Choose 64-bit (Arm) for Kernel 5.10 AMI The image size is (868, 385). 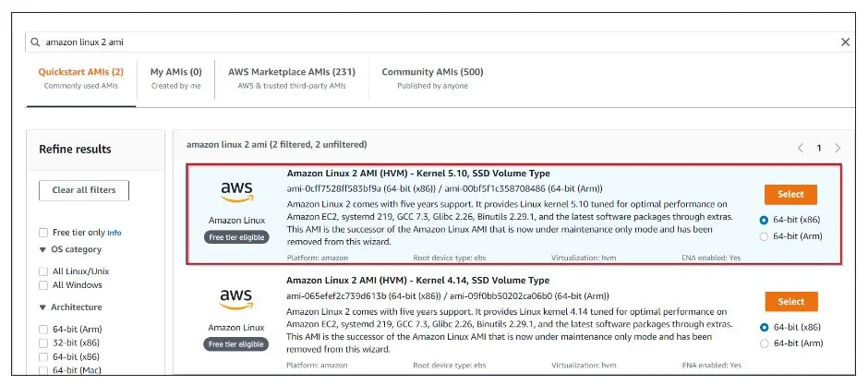[765, 236]
